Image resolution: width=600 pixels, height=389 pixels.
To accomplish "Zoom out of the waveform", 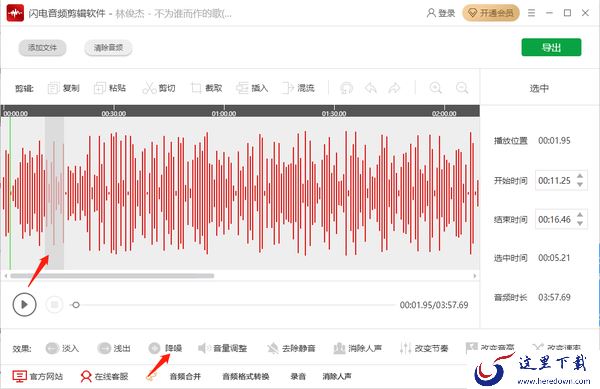I will pyautogui.click(x=462, y=88).
